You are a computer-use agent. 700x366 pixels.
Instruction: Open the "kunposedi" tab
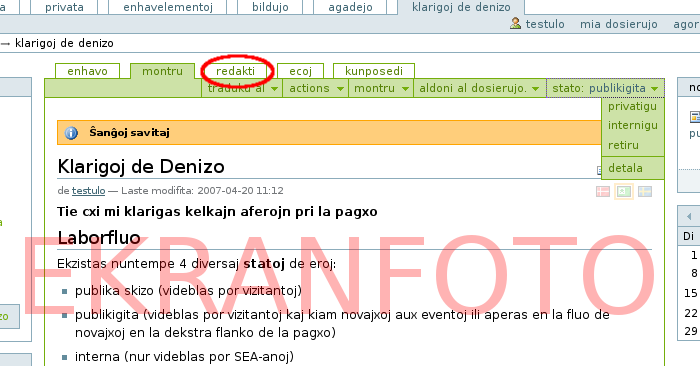coord(374,71)
